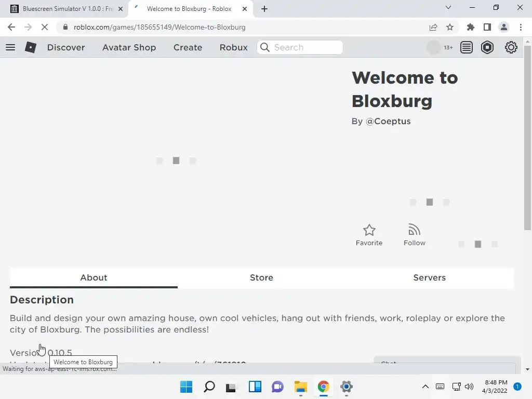532x399 pixels.
Task: Open the Chrome extensions puzzle icon
Action: click(x=471, y=27)
